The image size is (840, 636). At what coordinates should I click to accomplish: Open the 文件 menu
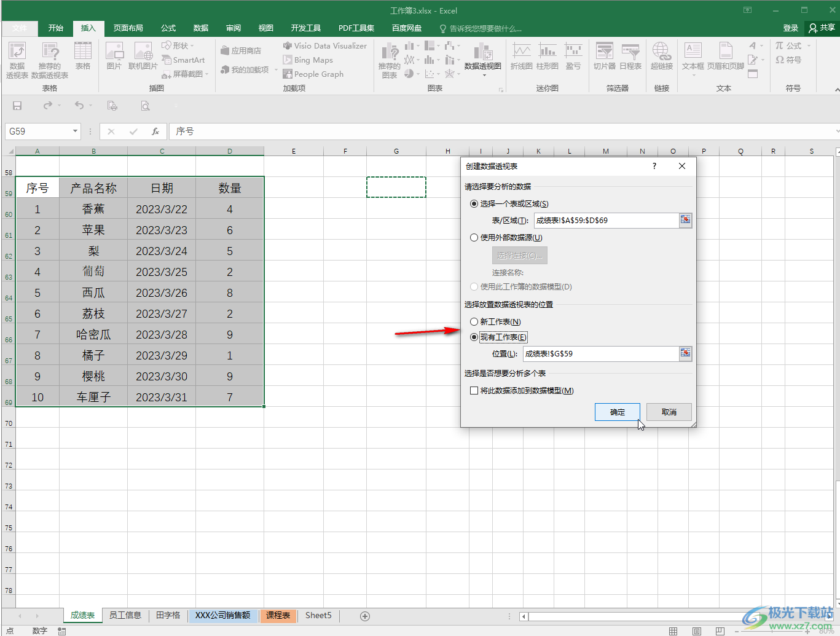click(20, 28)
